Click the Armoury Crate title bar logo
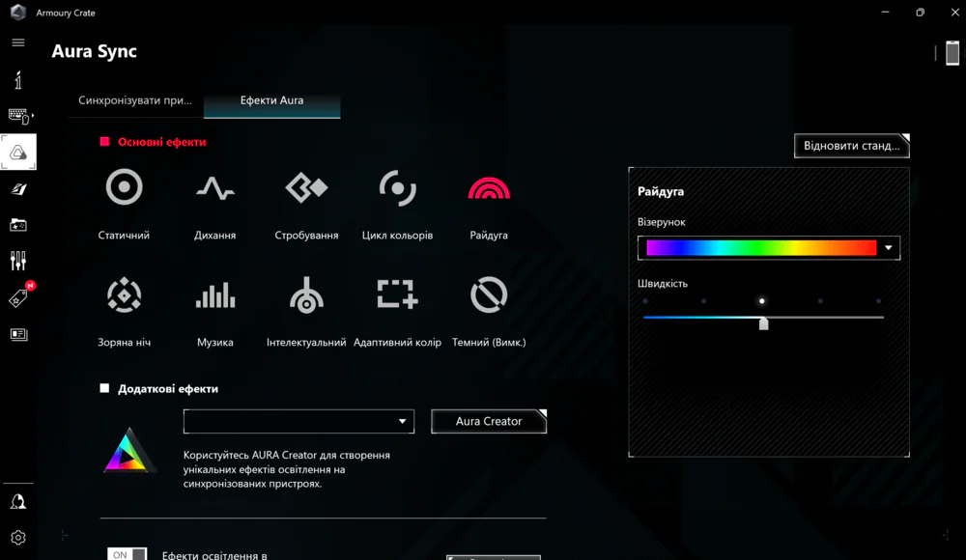Viewport: 966px width, 560px height. pos(18,13)
